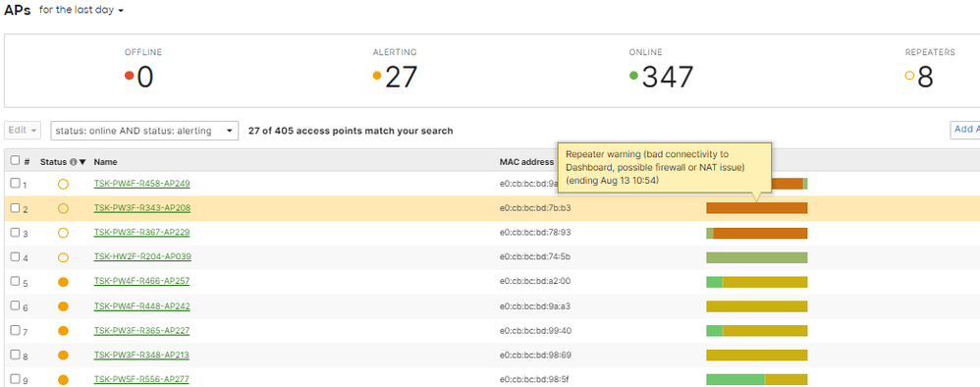The height and width of the screenshot is (387, 980).
Task: Click alerting status dot for TSK-PW4F-R466-AP257
Action: tap(63, 282)
